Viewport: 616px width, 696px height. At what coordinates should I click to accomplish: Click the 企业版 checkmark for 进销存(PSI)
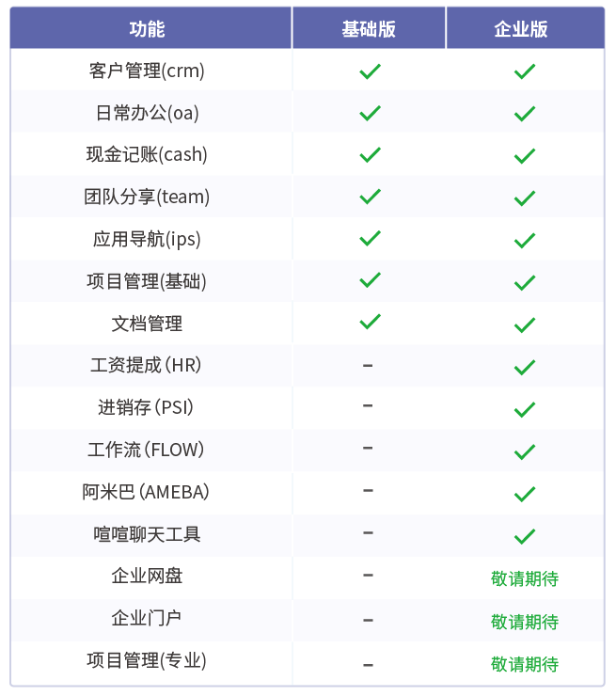(x=524, y=409)
